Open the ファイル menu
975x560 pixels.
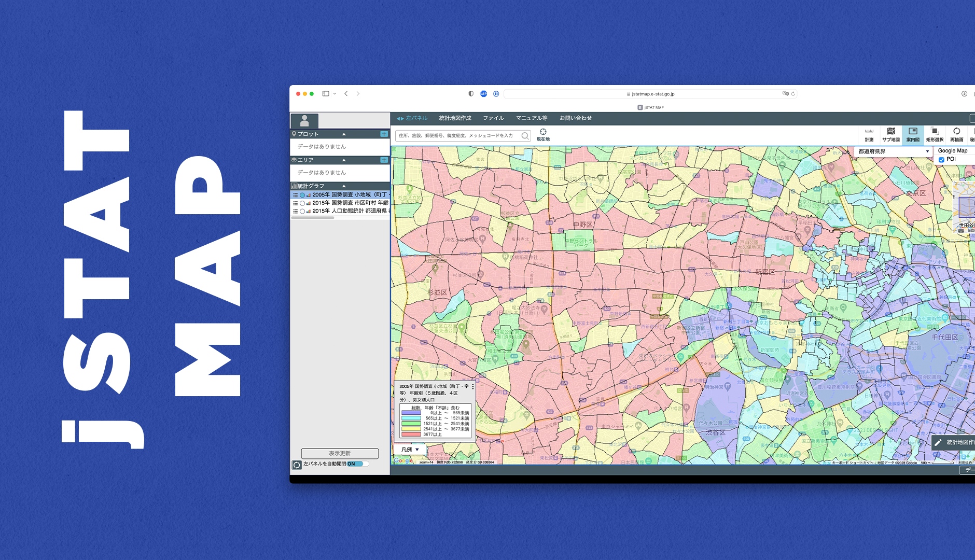(x=493, y=118)
